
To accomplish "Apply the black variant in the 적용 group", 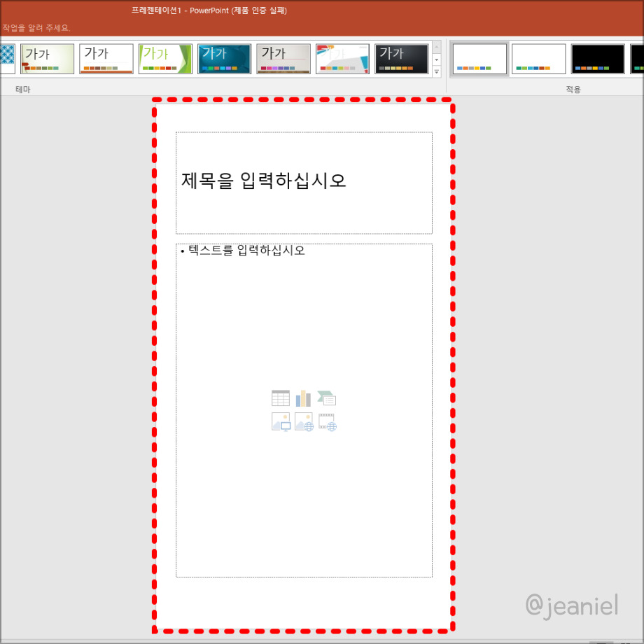I will pyautogui.click(x=597, y=59).
